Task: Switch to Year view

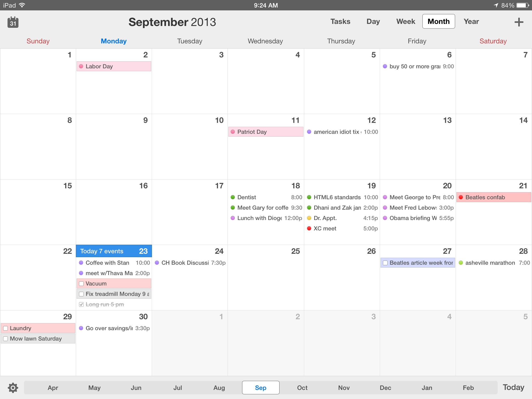Action: coord(470,21)
